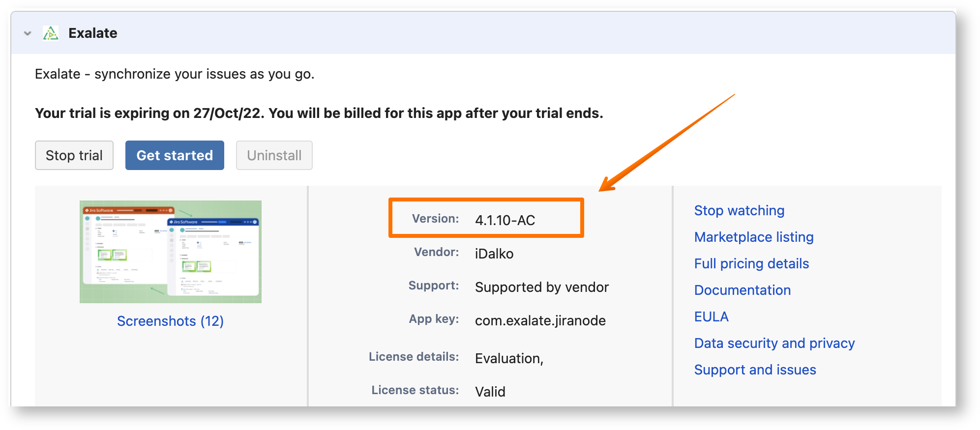View Full pricing details link
The image size is (980, 430).
751,263
